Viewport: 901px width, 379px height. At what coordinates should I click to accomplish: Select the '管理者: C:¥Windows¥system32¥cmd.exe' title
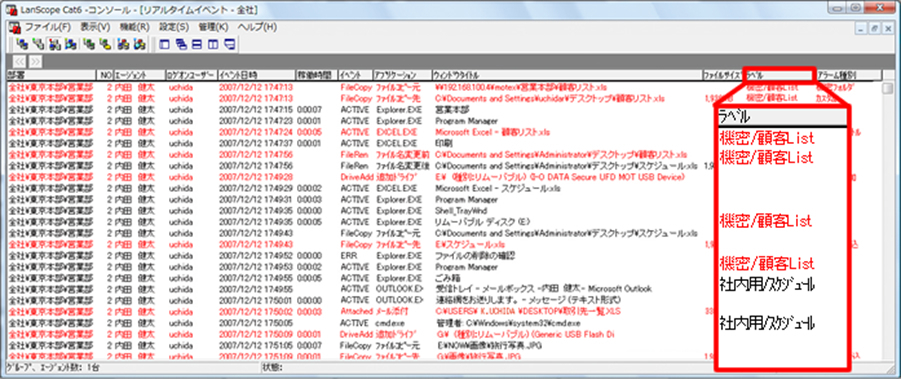coord(508,323)
